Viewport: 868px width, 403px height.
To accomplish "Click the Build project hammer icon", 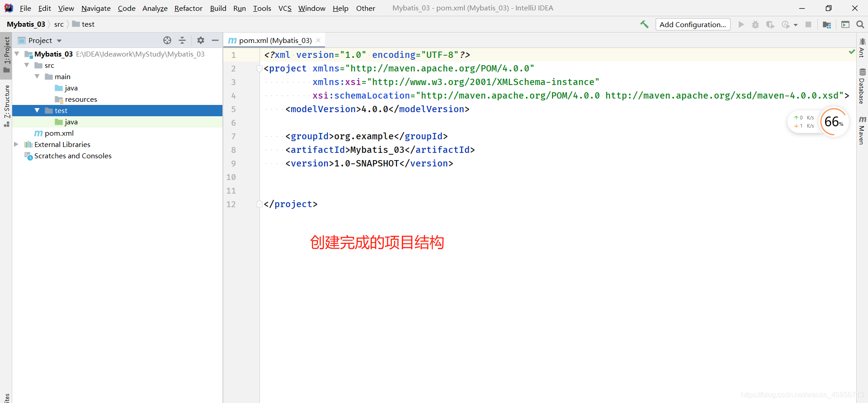I will pos(644,24).
